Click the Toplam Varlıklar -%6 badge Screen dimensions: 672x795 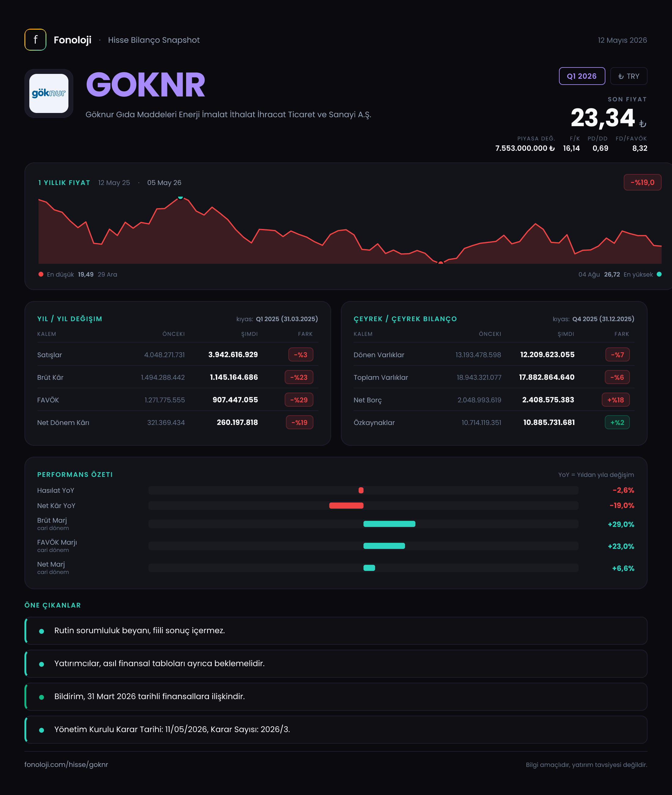pyautogui.click(x=617, y=377)
